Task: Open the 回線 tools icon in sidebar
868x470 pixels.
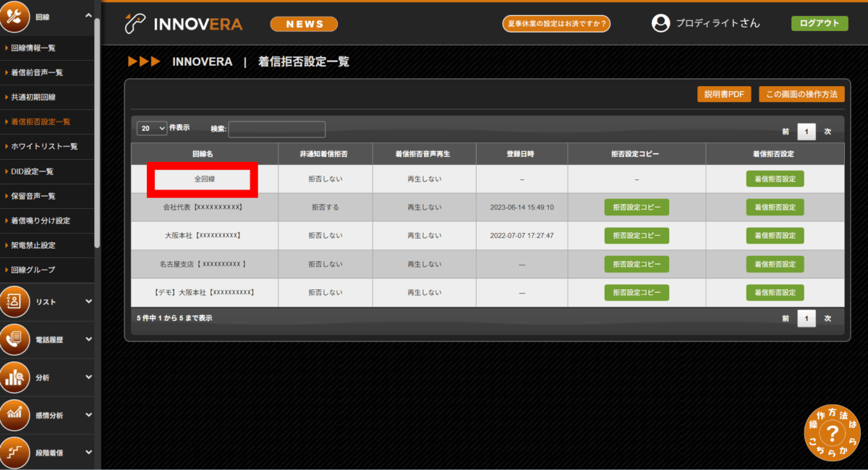Action: click(14, 16)
